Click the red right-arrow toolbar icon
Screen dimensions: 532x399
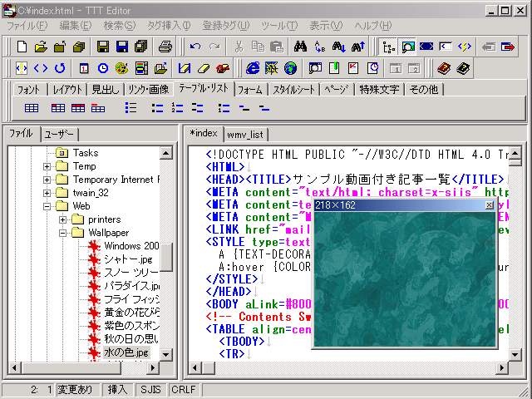[x=508, y=47]
